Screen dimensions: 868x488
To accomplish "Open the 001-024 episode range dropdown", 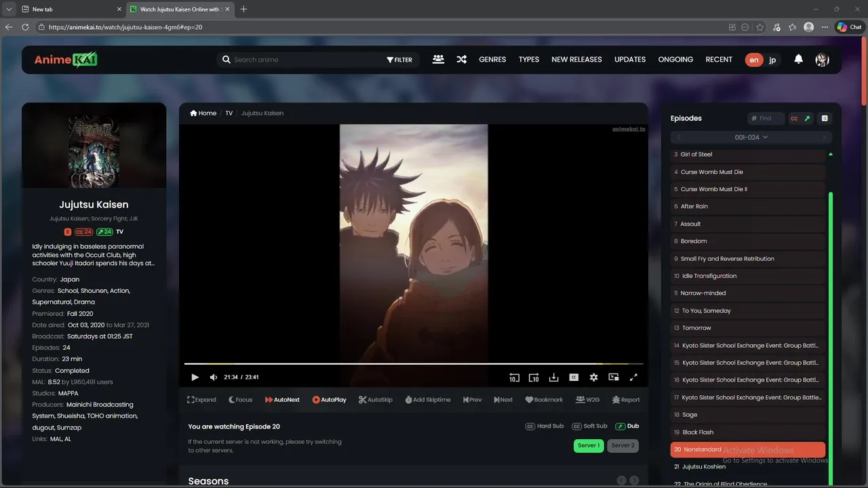I will (751, 137).
